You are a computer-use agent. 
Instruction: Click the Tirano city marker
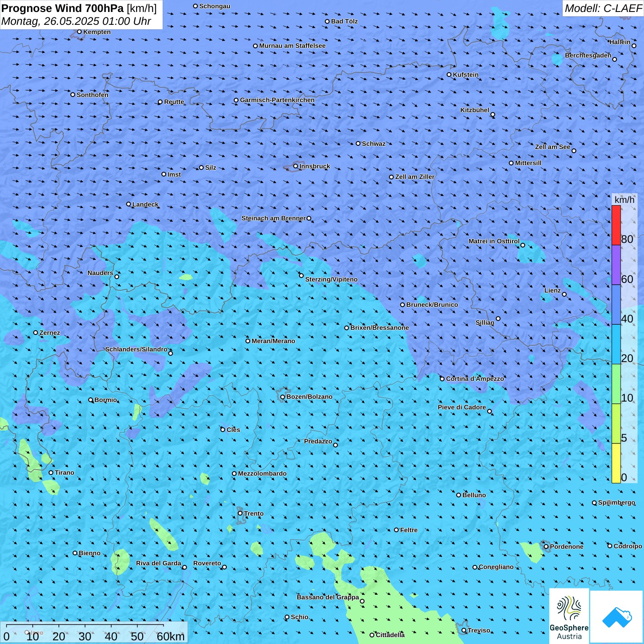(51, 472)
